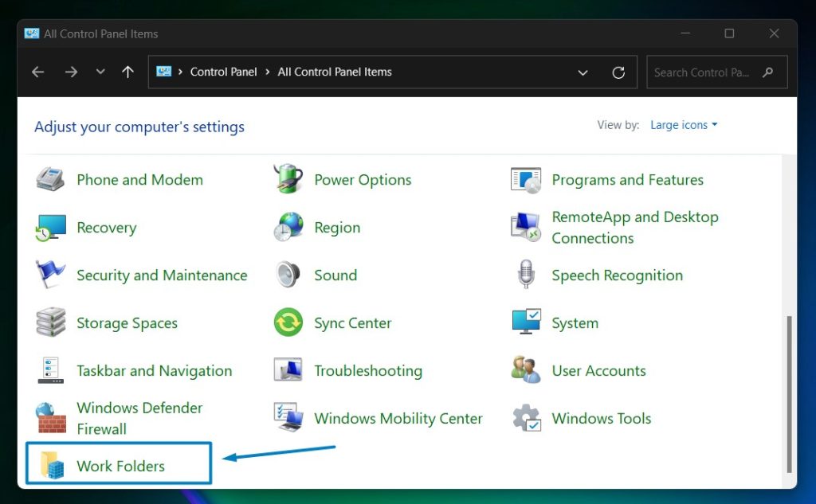This screenshot has height=504, width=816.
Task: Navigate to Control Panel via the breadcrumb
Action: tap(224, 72)
